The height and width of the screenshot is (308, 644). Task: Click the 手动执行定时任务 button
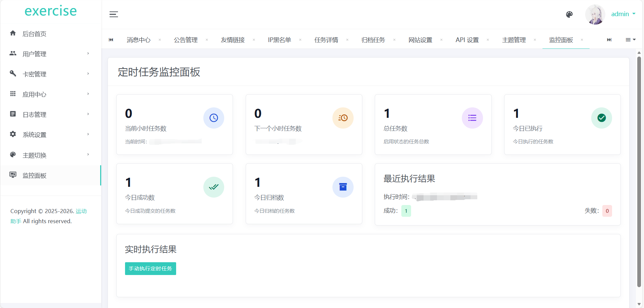[150, 269]
